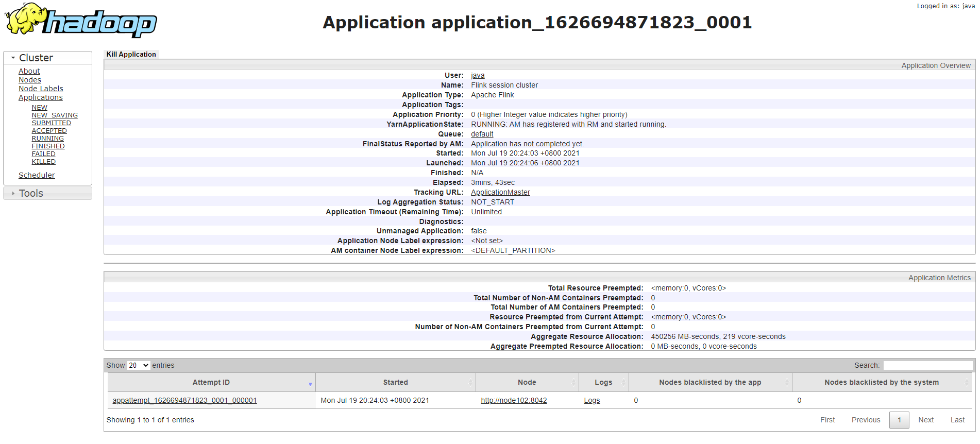Open the default queue link
The image size is (980, 444).
click(482, 134)
